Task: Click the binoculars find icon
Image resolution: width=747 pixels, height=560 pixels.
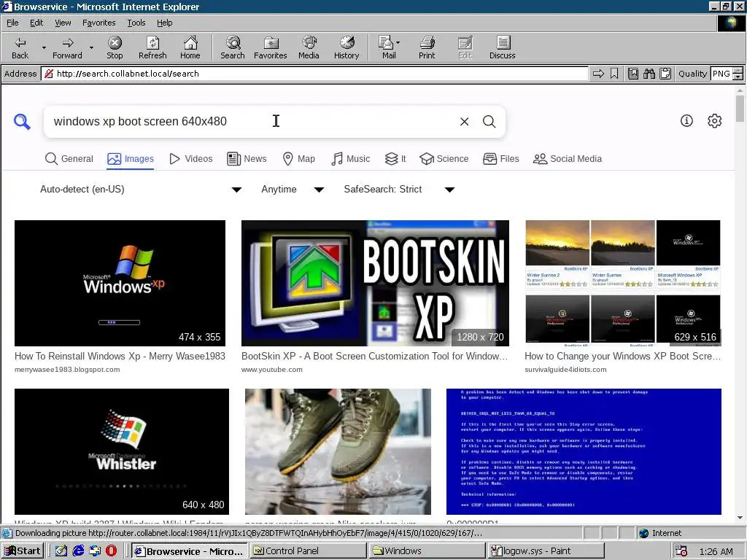Action: (649, 74)
